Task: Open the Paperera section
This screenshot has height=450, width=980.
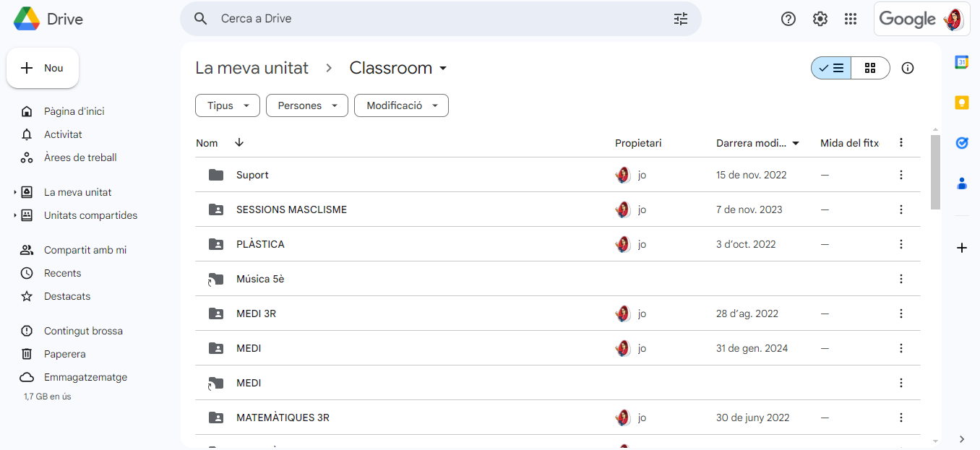Action: (64, 354)
